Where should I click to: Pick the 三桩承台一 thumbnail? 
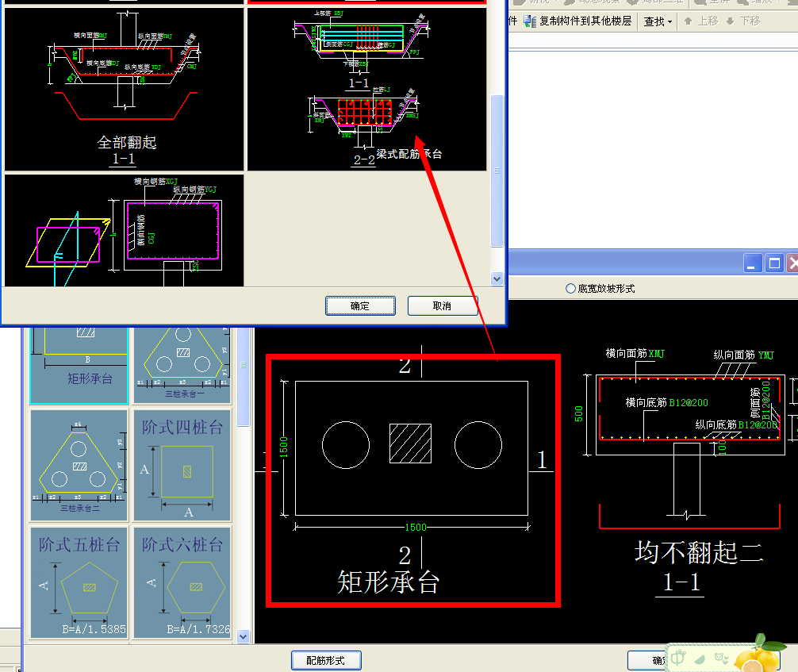coord(182,366)
